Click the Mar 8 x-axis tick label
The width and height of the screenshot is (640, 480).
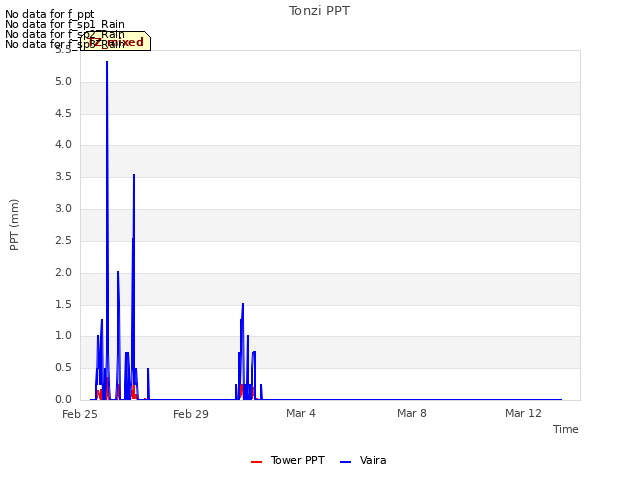tap(412, 413)
